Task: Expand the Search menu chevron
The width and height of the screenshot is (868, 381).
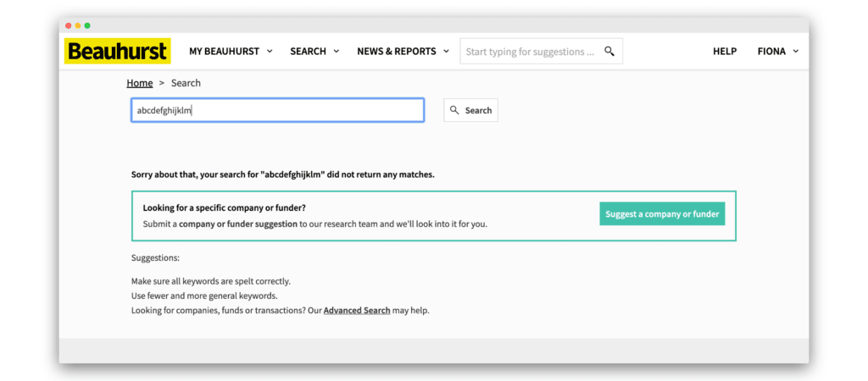Action: tap(336, 51)
